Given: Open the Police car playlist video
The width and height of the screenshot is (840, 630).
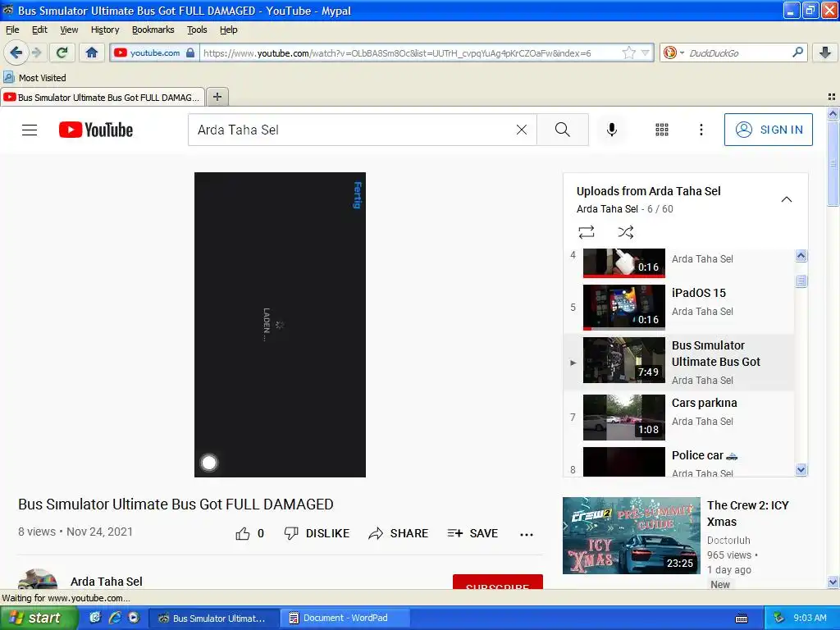Looking at the screenshot, I should click(x=678, y=461).
